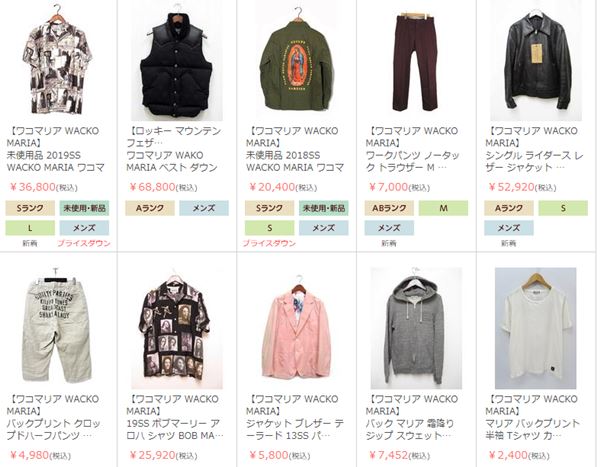Click the Sランク tag under the ¥36,800 shirt
This screenshot has width=600, height=467.
pyautogui.click(x=30, y=208)
